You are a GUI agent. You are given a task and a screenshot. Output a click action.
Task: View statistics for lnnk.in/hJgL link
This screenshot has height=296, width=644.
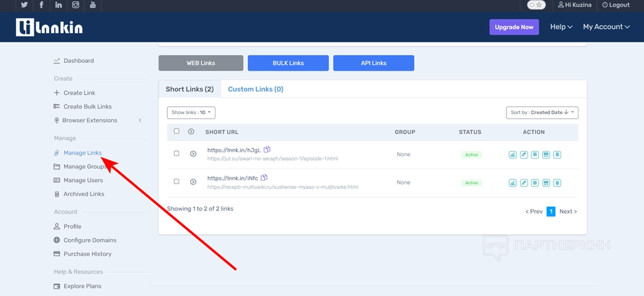click(512, 154)
